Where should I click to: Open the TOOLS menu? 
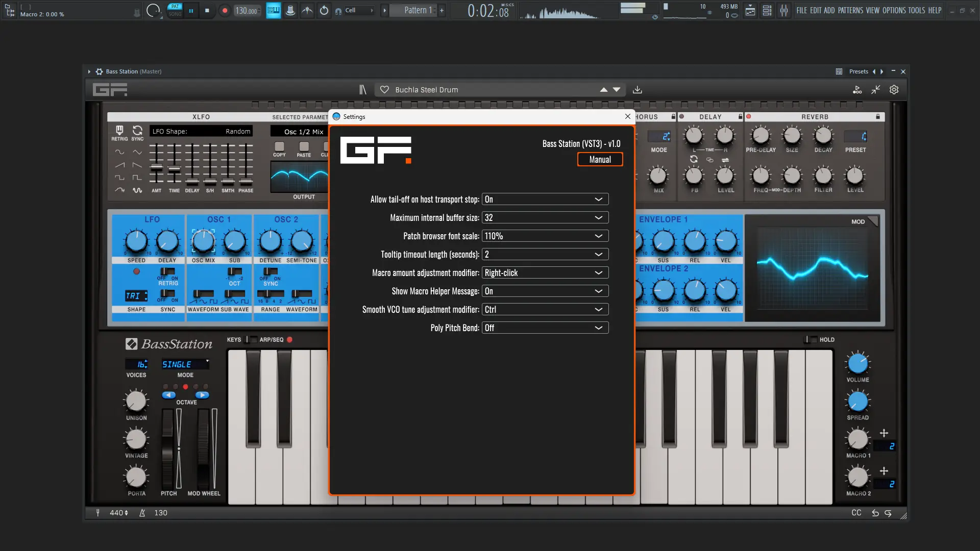tap(916, 10)
